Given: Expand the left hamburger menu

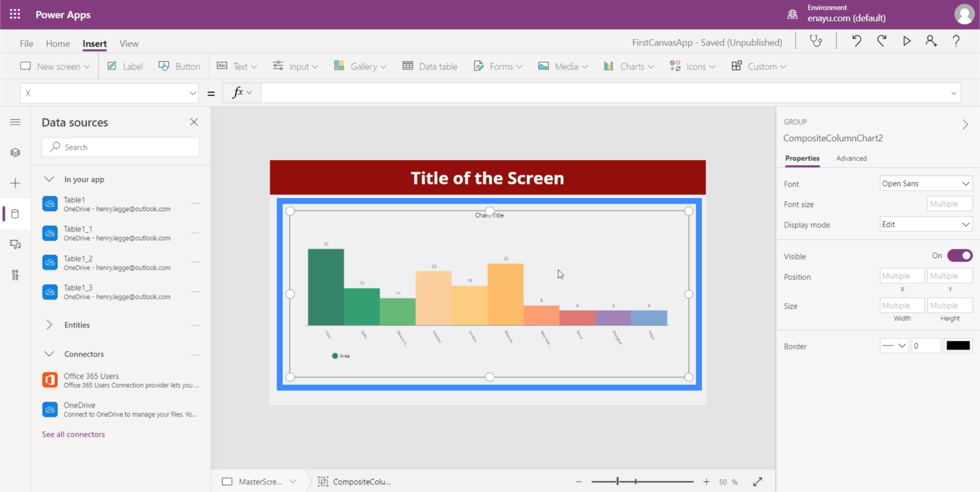Looking at the screenshot, I should pyautogui.click(x=15, y=122).
